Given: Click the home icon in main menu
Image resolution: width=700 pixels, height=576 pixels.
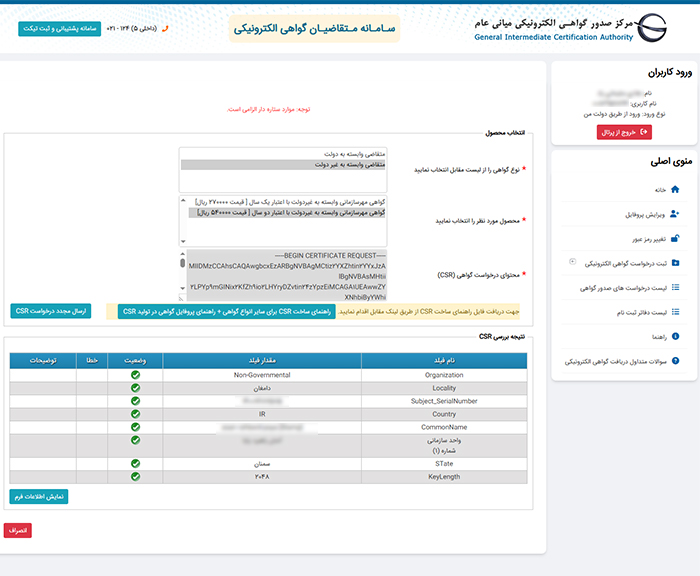Looking at the screenshot, I should point(675,189).
